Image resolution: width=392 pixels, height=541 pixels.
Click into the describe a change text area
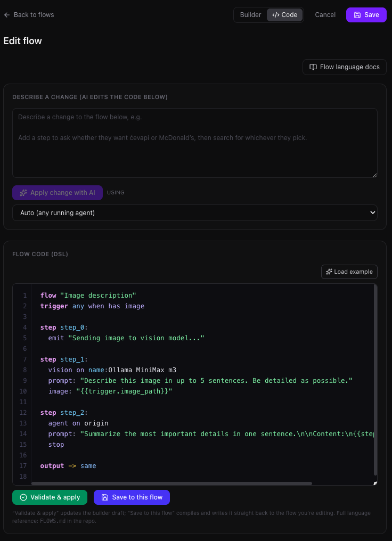[x=195, y=143]
